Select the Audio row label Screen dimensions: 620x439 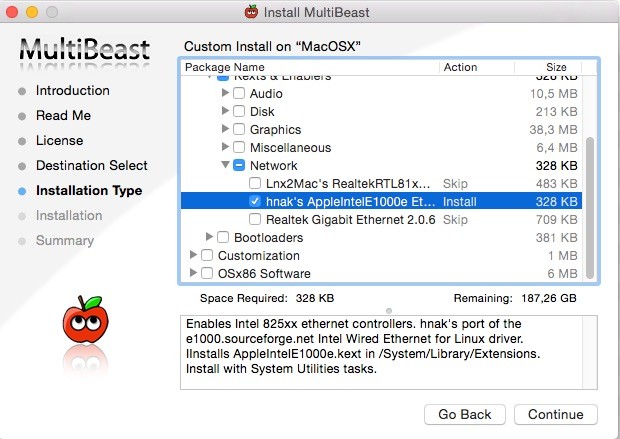[266, 94]
